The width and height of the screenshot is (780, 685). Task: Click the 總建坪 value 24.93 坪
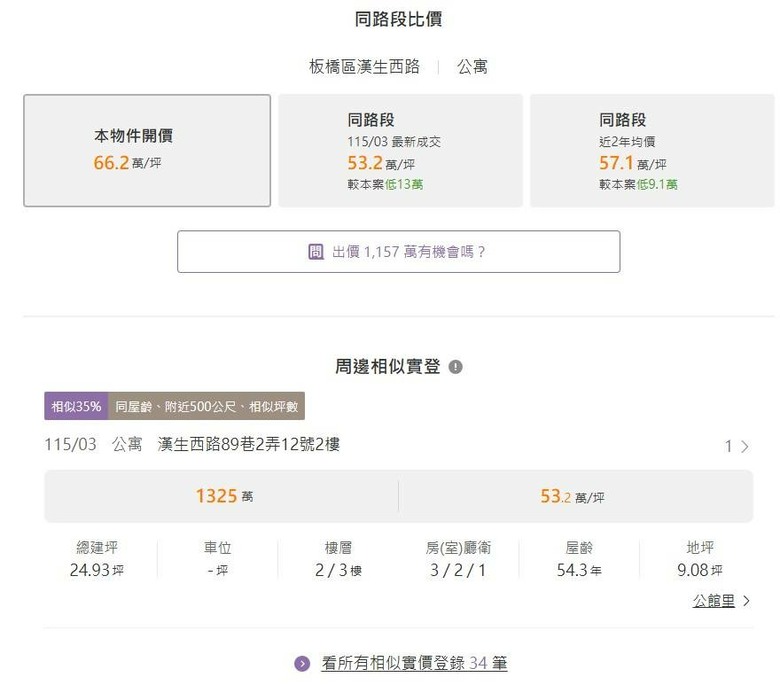[97, 570]
